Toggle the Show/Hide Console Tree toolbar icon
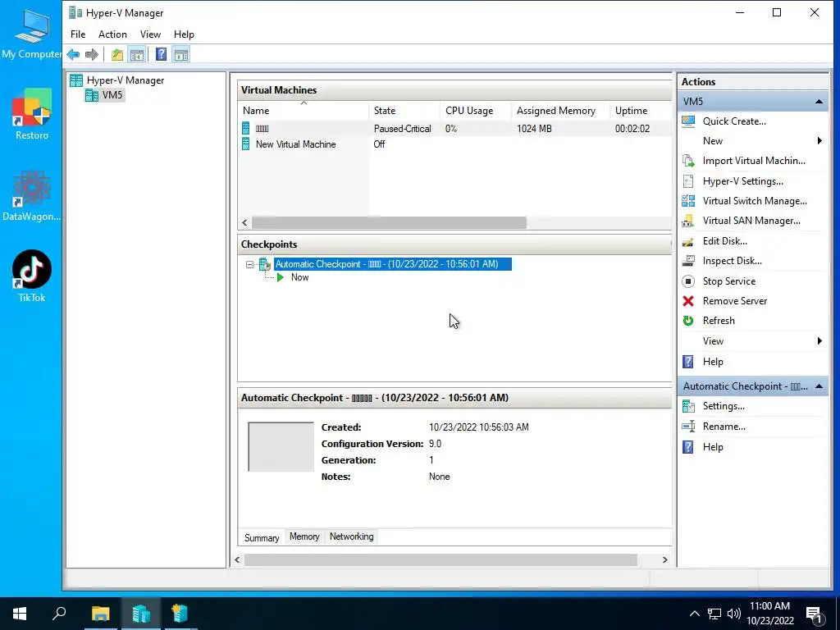Screen dimensions: 840x630 coord(137,54)
